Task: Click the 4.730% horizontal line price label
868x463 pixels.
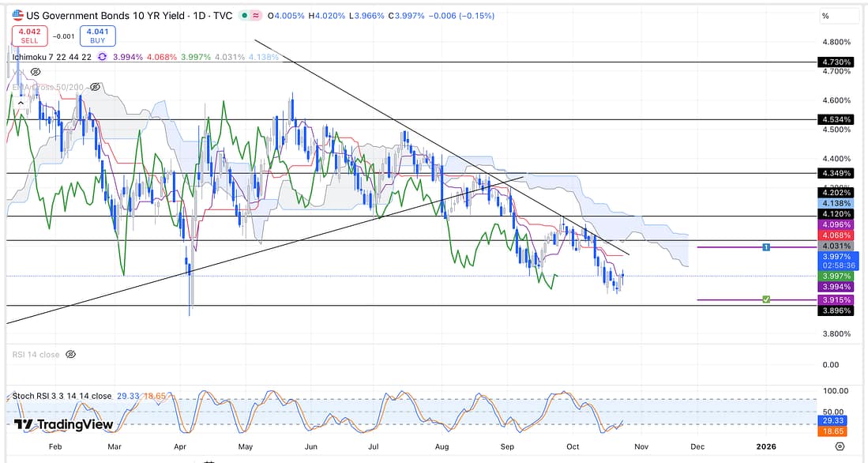Action: pyautogui.click(x=836, y=62)
